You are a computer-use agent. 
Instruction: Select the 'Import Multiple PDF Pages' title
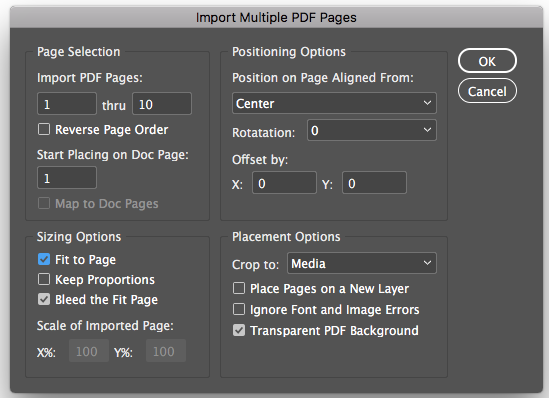[x=276, y=18]
